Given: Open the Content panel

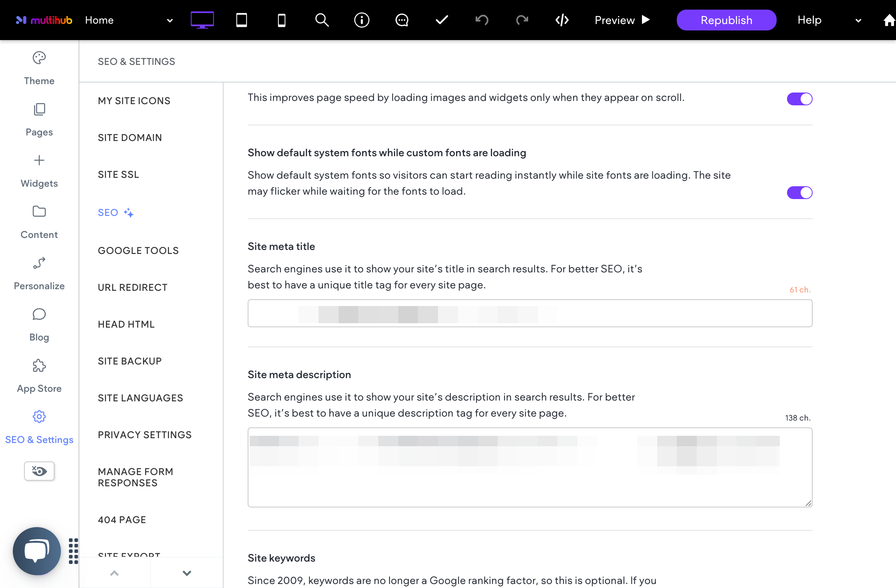Looking at the screenshot, I should point(39,223).
